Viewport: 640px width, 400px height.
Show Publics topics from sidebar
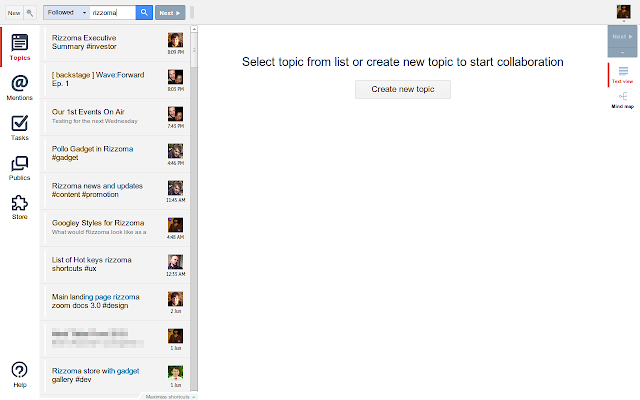coord(19,168)
